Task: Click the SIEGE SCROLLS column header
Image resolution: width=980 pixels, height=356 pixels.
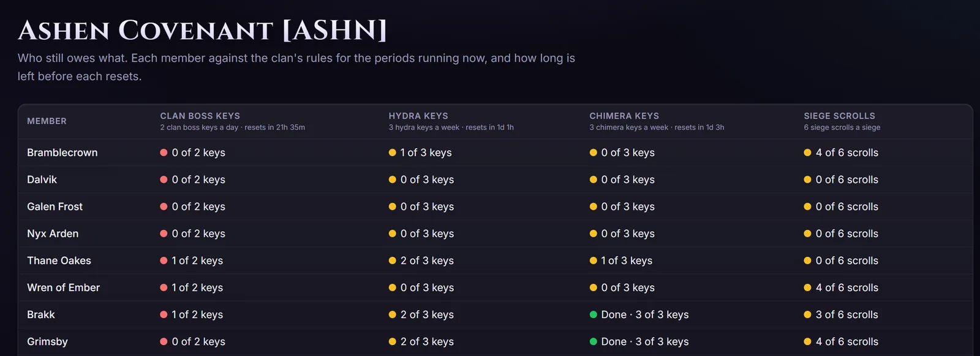Action: [x=839, y=116]
